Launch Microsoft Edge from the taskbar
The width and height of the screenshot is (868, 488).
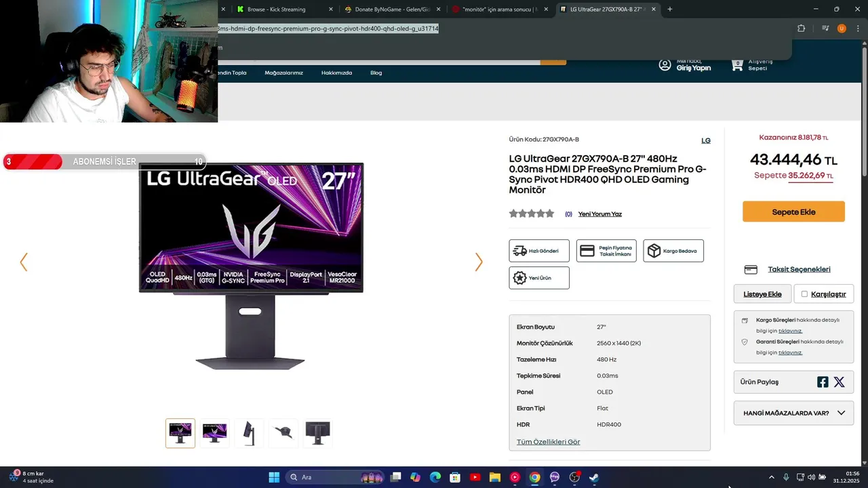point(435,477)
